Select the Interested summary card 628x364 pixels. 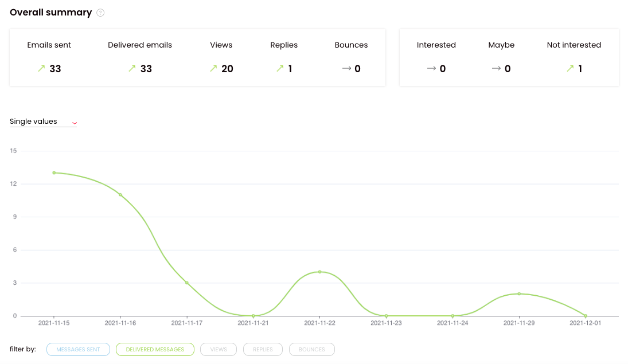pos(436,57)
